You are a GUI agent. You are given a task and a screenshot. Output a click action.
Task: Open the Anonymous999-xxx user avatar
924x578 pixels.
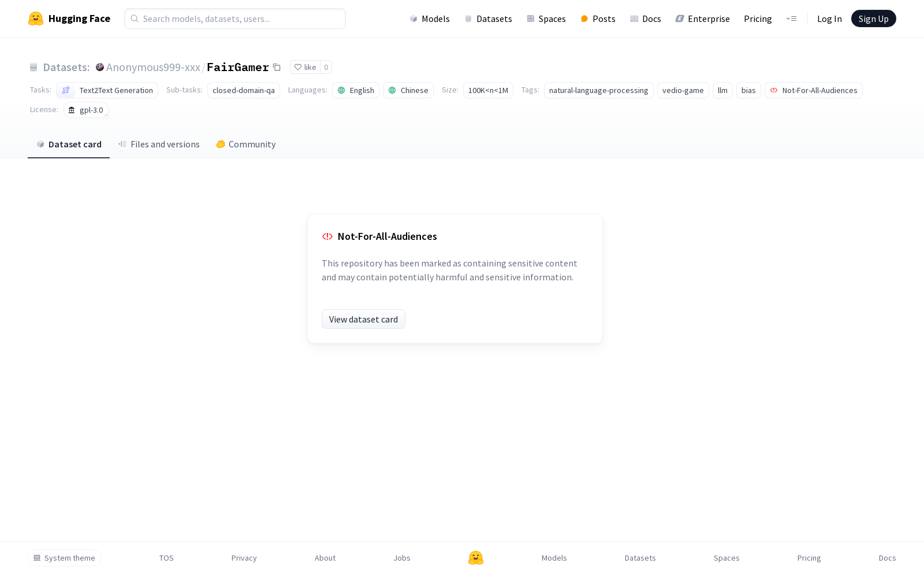(100, 67)
